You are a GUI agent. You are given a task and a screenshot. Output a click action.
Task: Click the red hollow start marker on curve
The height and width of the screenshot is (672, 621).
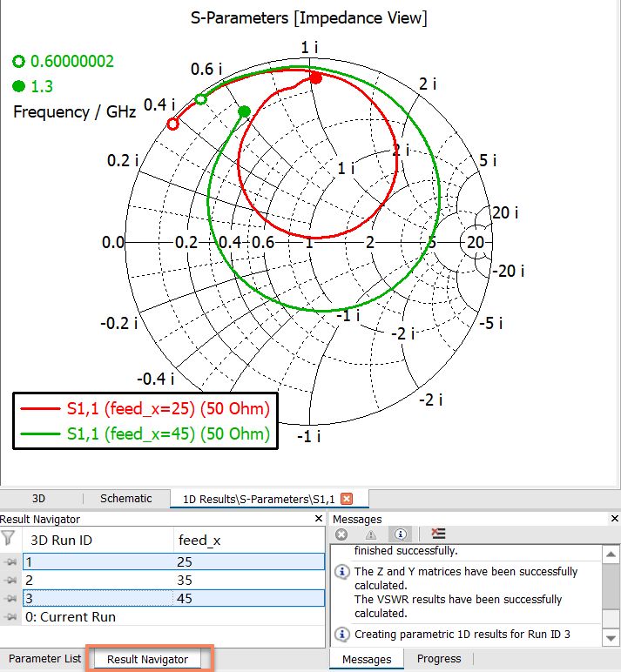(x=172, y=124)
